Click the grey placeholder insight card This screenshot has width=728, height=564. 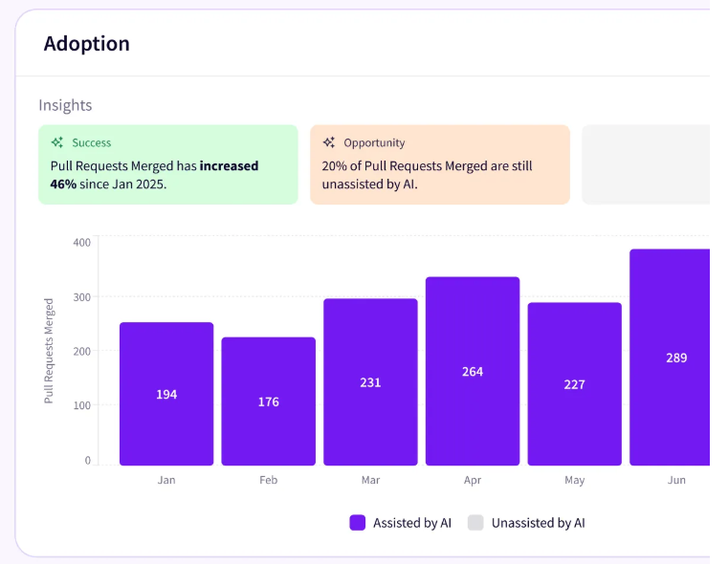[x=646, y=164]
